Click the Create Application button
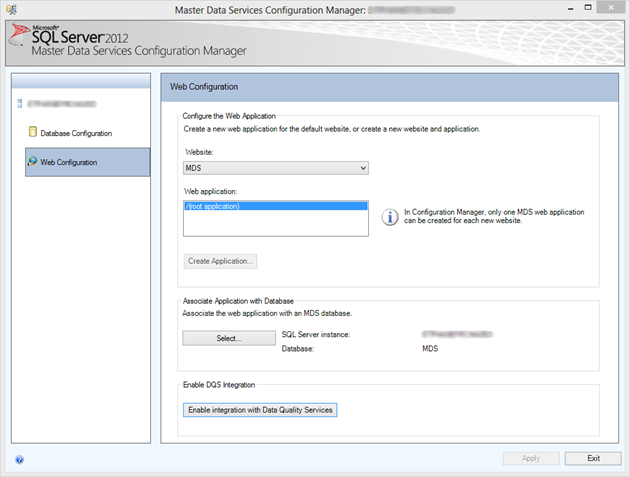The image size is (630, 477). click(x=220, y=261)
